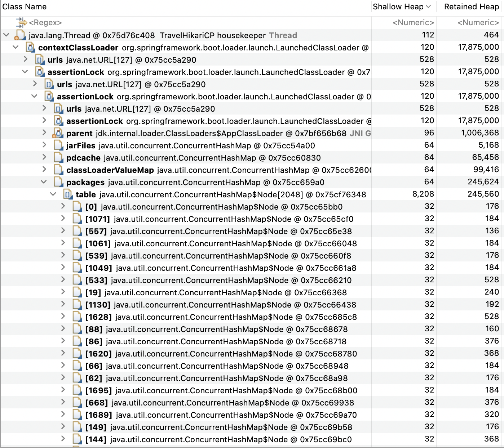Screen dimensions: 504x448
Task: Click the icon for node [1620]
Action: (x=77, y=354)
